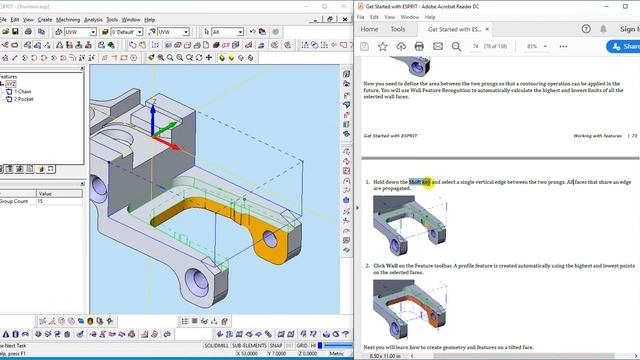Open ESPRIT Tools menu
The width and height of the screenshot is (640, 360).
pos(112,20)
